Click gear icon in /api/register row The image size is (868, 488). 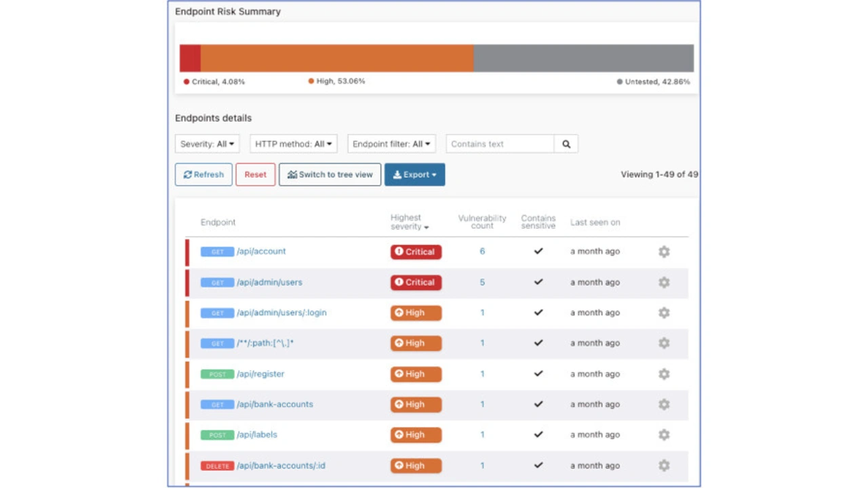(x=664, y=374)
